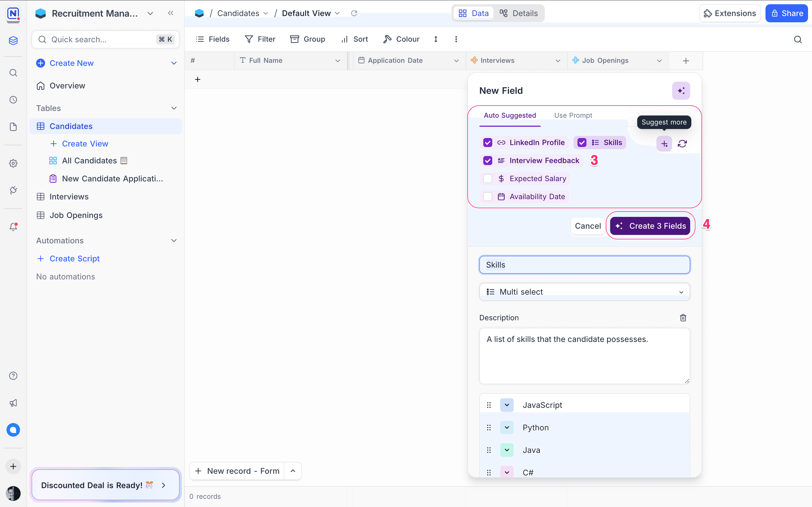Switch to the Use Prompt tab

pos(573,115)
